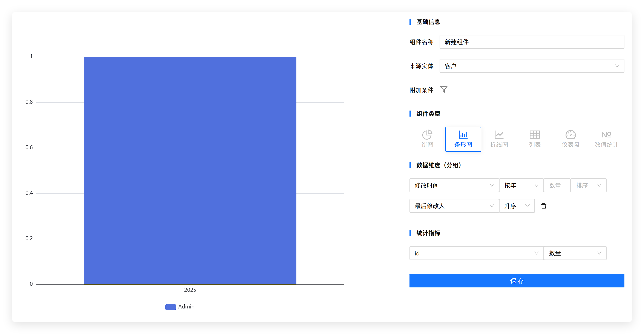The height and width of the screenshot is (334, 644).
Task: Open the 来源实体 dropdown showing 客户
Action: pyautogui.click(x=532, y=66)
